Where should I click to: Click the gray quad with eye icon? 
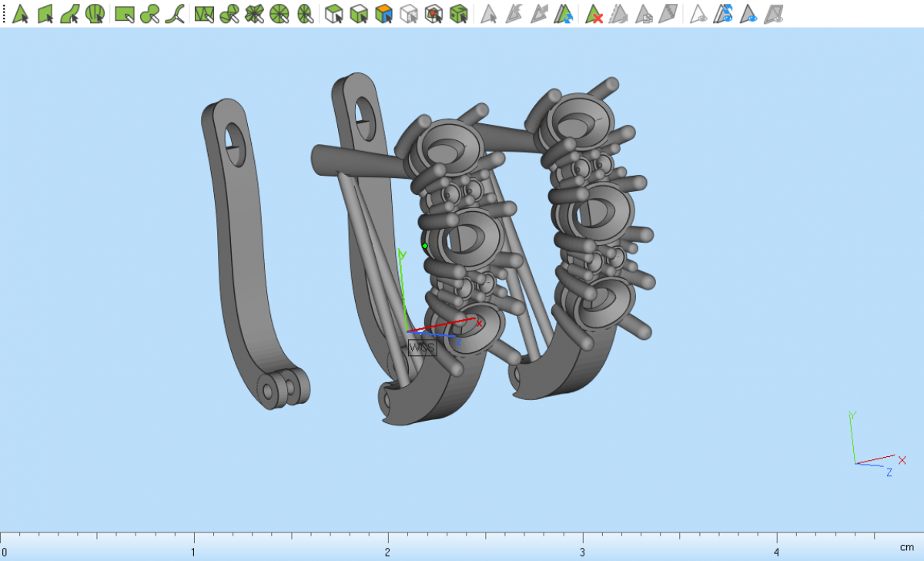[x=775, y=13]
